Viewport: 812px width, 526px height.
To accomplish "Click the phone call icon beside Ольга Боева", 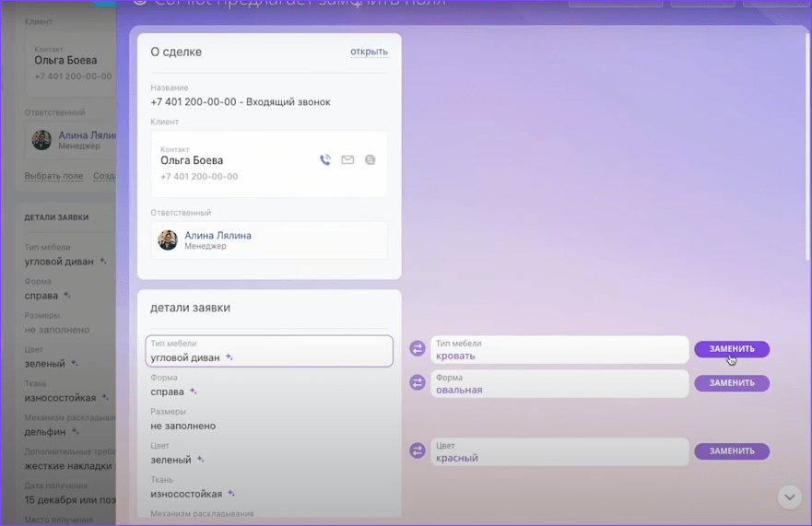I will tap(325, 160).
